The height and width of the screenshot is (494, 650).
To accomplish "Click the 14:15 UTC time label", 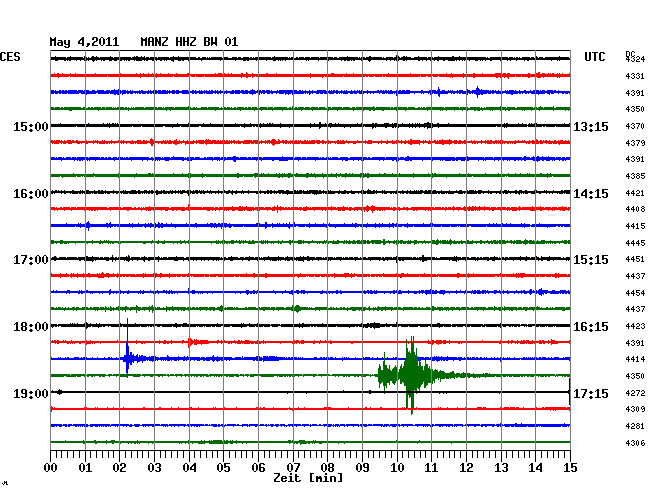I will [x=590, y=194].
